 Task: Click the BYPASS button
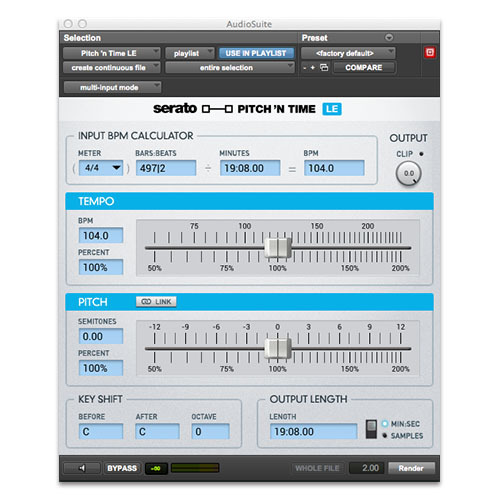pos(122,468)
